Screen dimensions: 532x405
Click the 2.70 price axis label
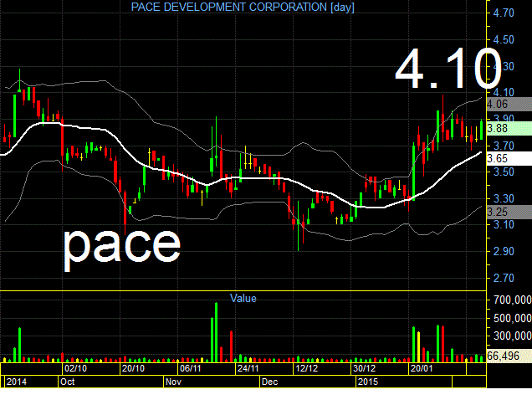(x=504, y=279)
